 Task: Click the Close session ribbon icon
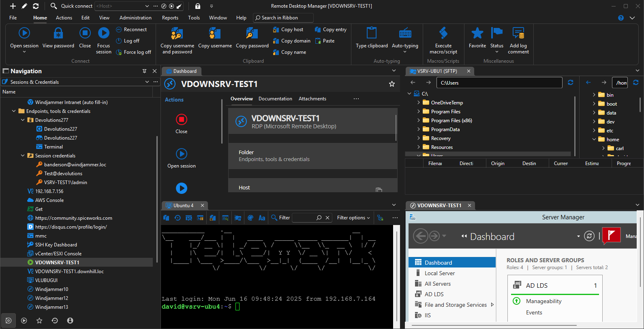(x=85, y=33)
